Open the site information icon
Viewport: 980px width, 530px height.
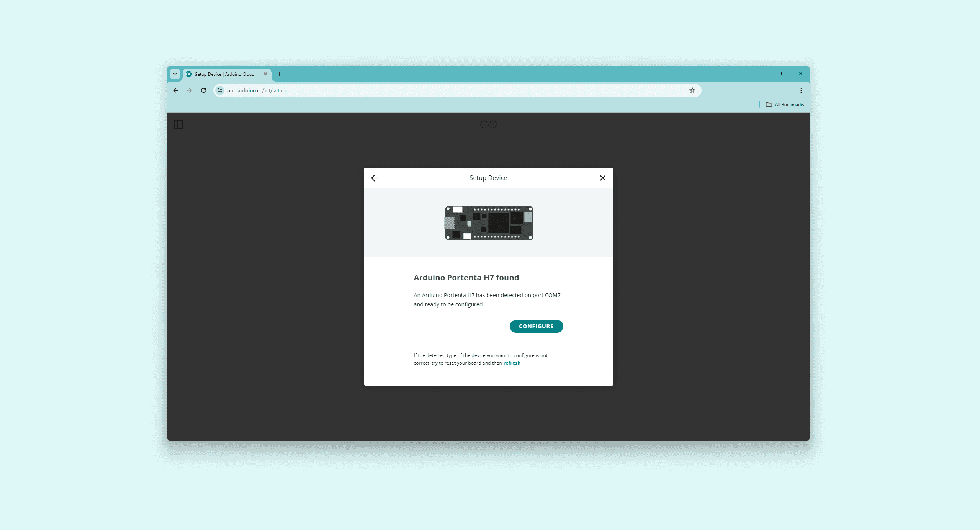pyautogui.click(x=220, y=91)
